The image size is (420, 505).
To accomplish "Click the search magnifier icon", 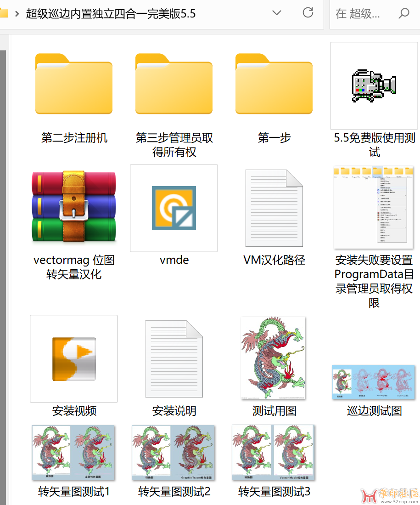I will pos(404,13).
